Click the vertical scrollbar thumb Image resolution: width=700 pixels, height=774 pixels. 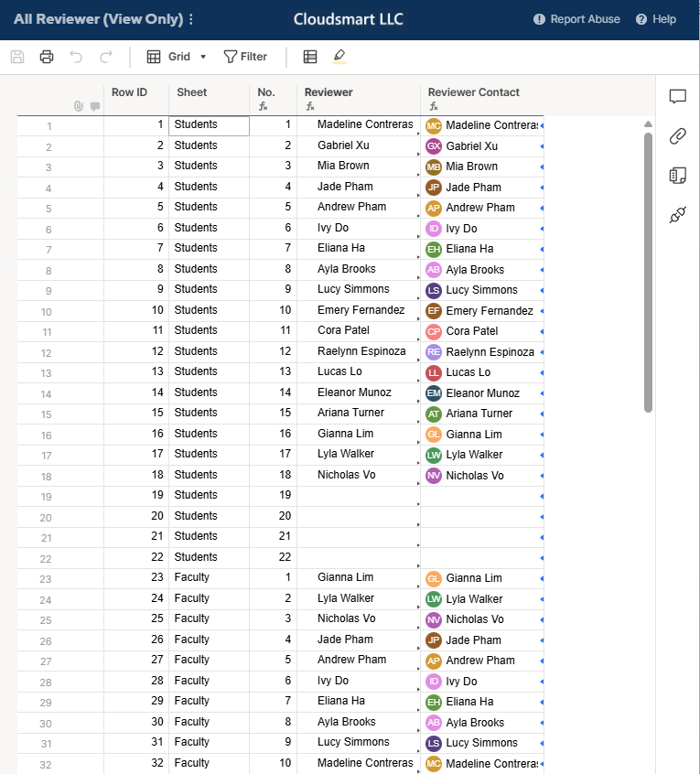[x=648, y=272]
